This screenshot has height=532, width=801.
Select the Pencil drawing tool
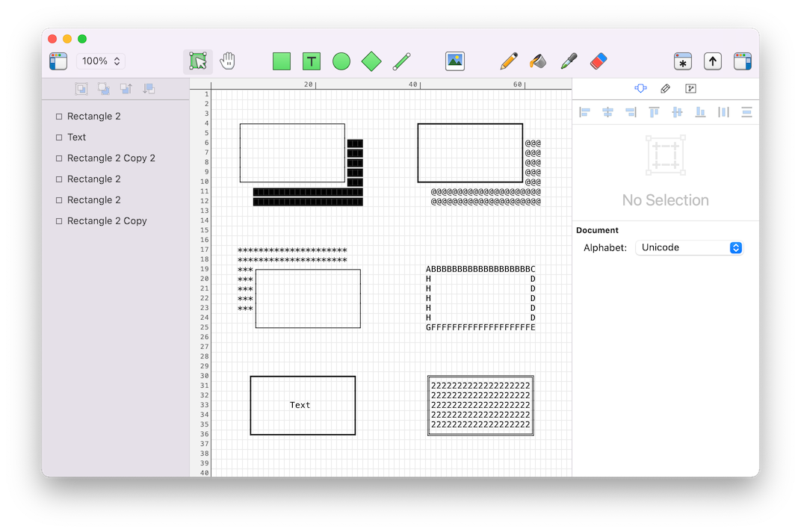tap(509, 61)
